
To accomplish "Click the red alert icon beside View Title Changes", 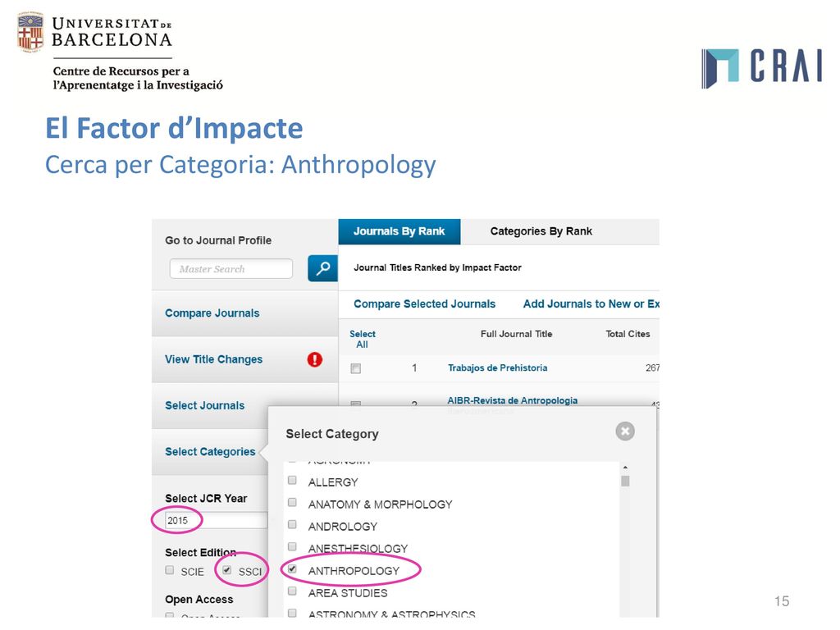I will tap(314, 359).
